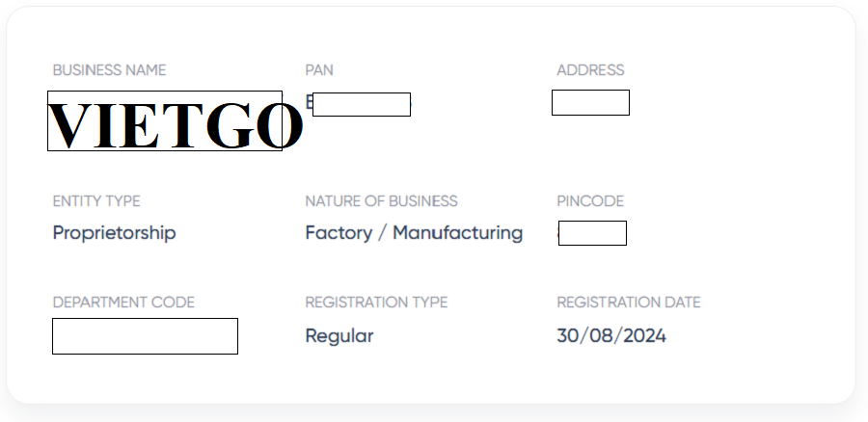Click the BUSINESS NAME label
Image resolution: width=868 pixels, height=422 pixels.
(109, 70)
